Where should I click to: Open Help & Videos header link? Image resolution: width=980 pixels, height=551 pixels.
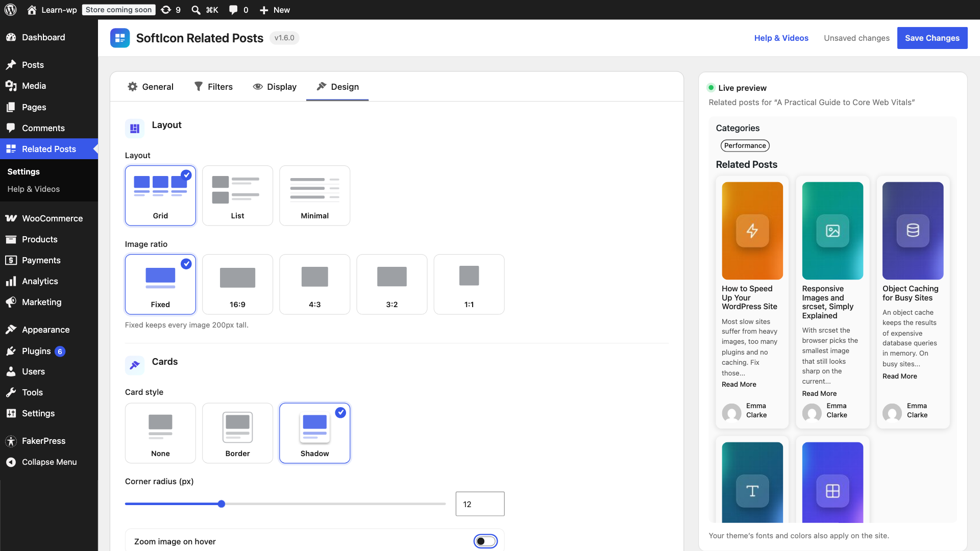tap(781, 38)
